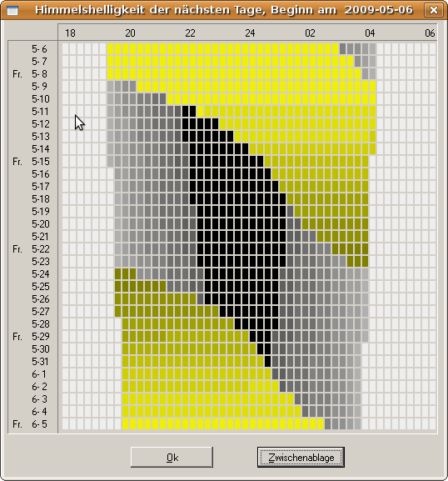Select the Fr. 5-29 date row label
Image resolution: width=448 pixels, height=481 pixels.
tap(31, 337)
